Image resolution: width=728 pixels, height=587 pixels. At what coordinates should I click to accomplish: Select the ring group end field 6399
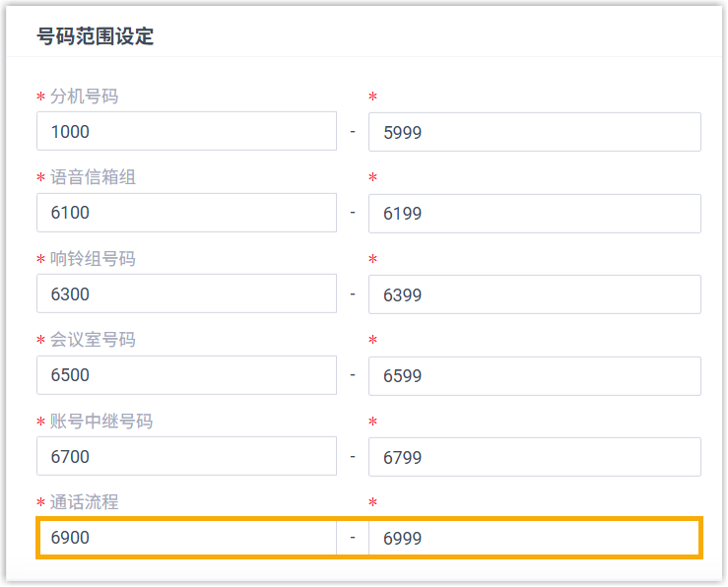(534, 293)
